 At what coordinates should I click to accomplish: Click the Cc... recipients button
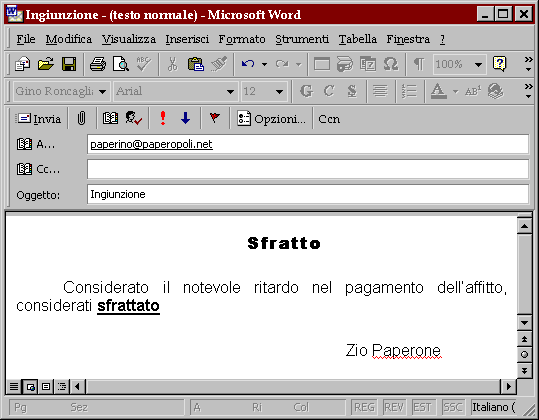[x=38, y=169]
